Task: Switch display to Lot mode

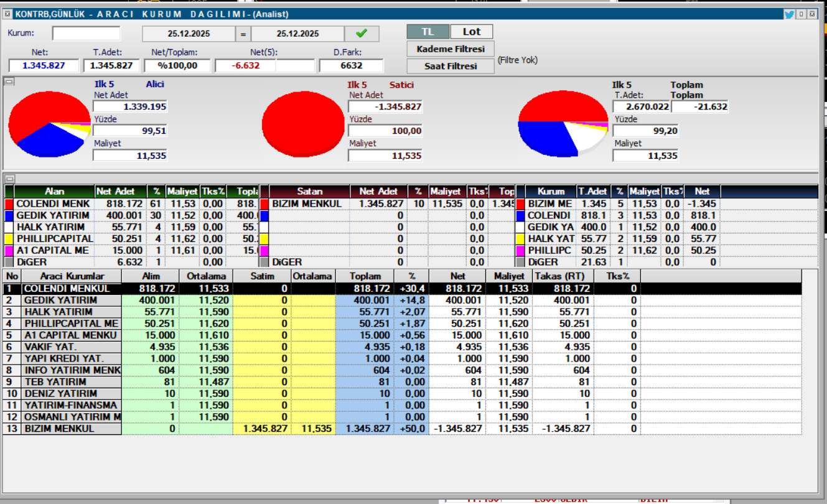Action: coord(471,32)
